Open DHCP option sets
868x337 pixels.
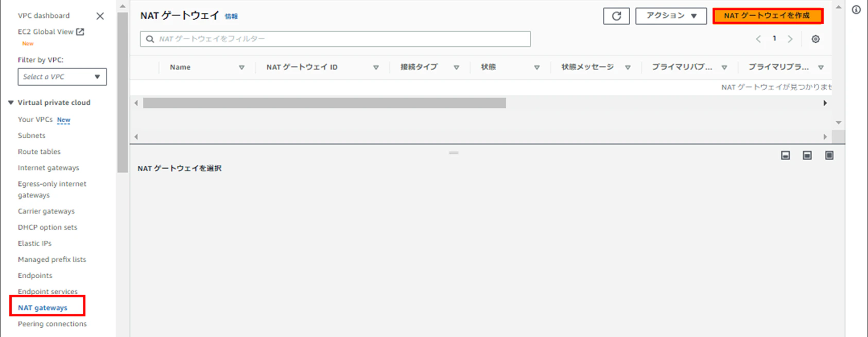coord(47,227)
